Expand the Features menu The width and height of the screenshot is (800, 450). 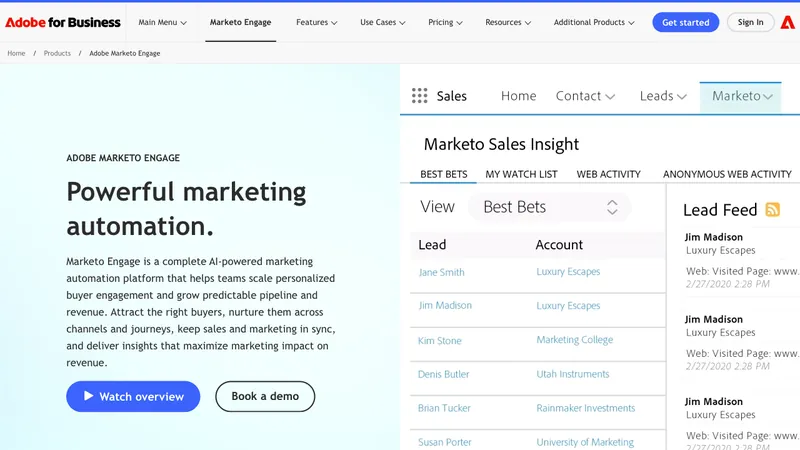(316, 22)
